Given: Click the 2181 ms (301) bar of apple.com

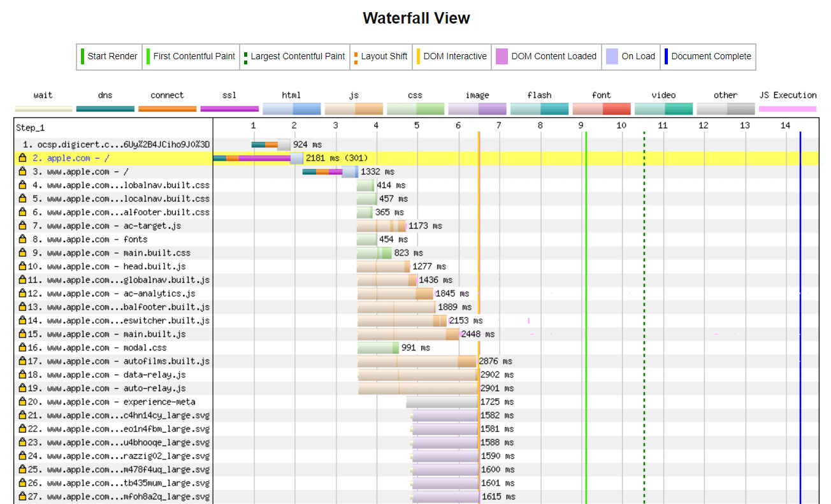Looking at the screenshot, I should tap(258, 158).
